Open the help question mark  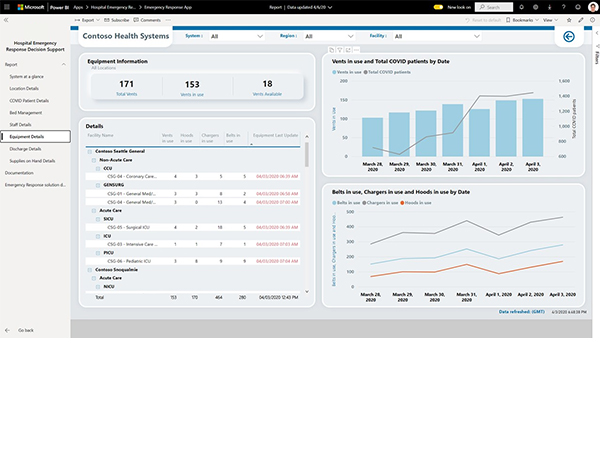pyautogui.click(x=564, y=7)
